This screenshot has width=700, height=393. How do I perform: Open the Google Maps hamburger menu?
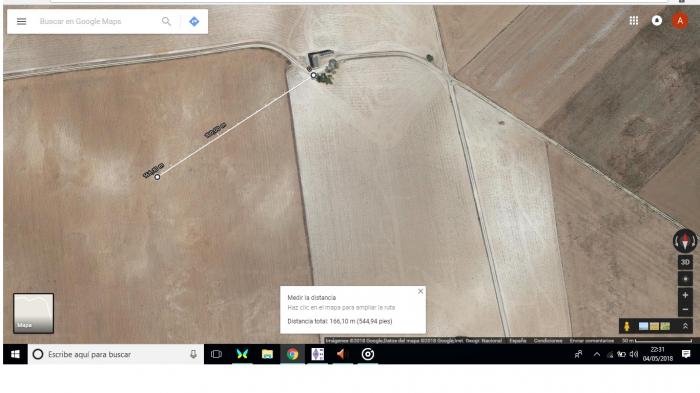[21, 21]
